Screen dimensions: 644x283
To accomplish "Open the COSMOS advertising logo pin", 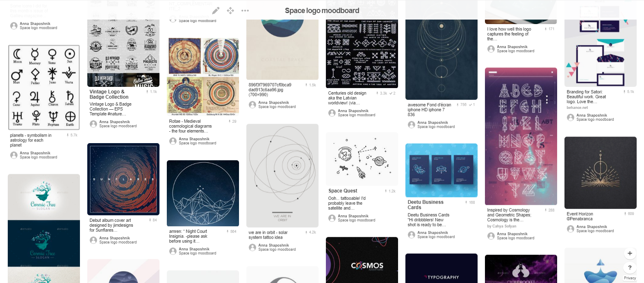I will pos(362,260).
